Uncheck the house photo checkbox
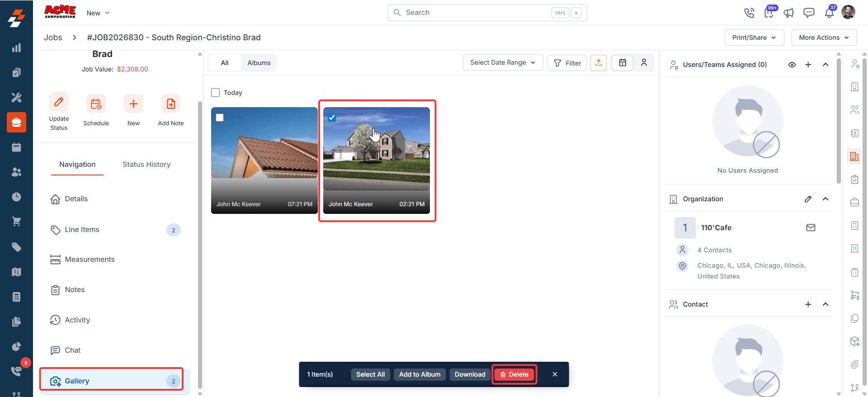This screenshot has width=868, height=397. (332, 118)
